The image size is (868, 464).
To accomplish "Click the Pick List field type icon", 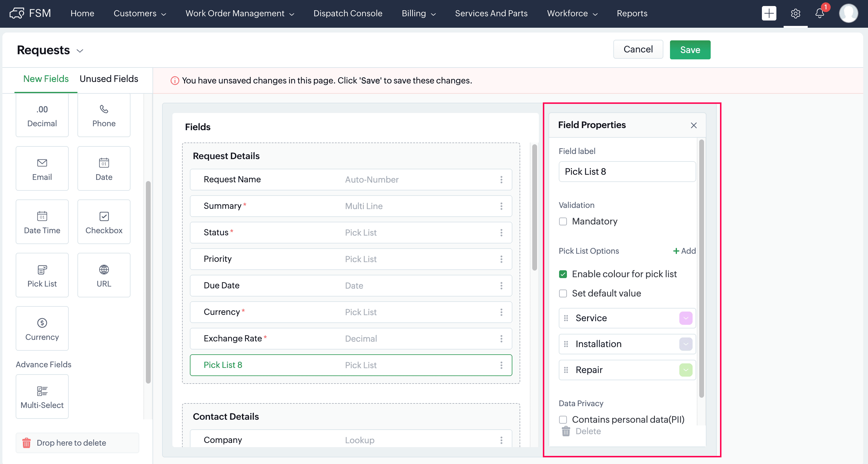I will (x=42, y=270).
